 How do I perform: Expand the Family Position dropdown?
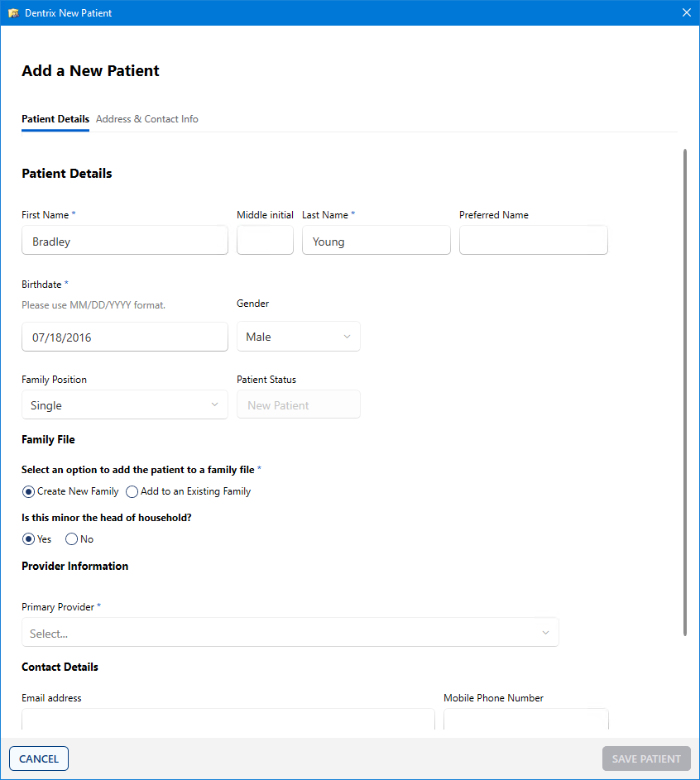(x=124, y=405)
